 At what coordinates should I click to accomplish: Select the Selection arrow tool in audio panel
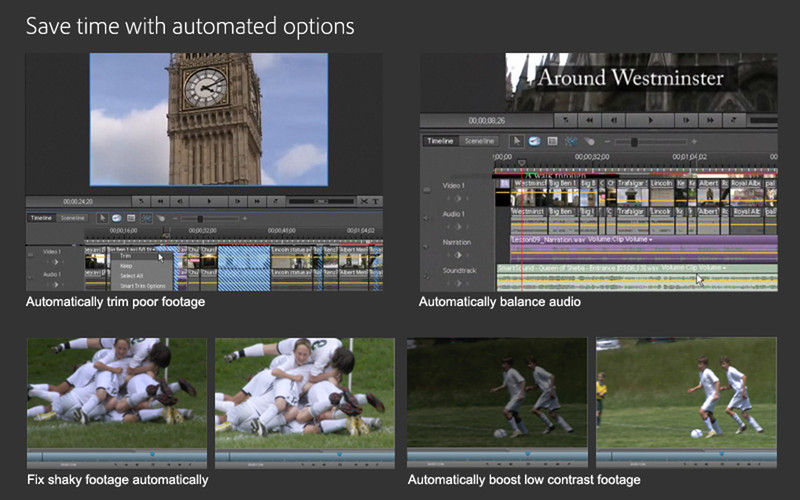point(516,141)
